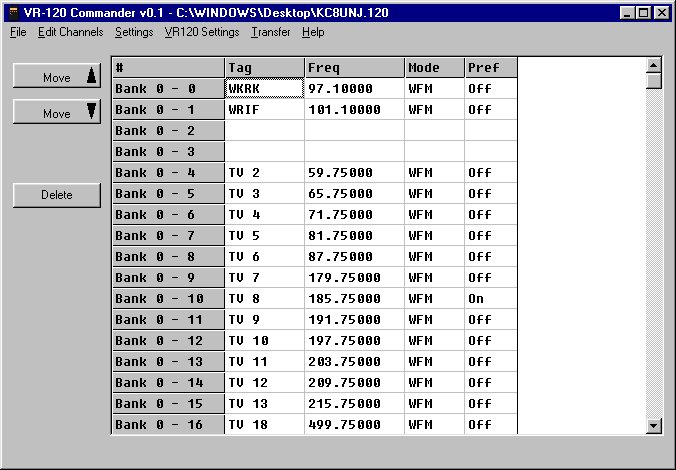This screenshot has height=470, width=676.
Task: Select Mode cell for TV 2 row
Action: coord(434,173)
